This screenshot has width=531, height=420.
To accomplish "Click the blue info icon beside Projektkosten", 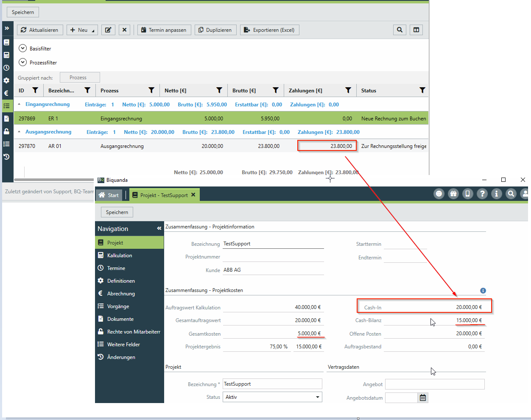I will coord(483,291).
